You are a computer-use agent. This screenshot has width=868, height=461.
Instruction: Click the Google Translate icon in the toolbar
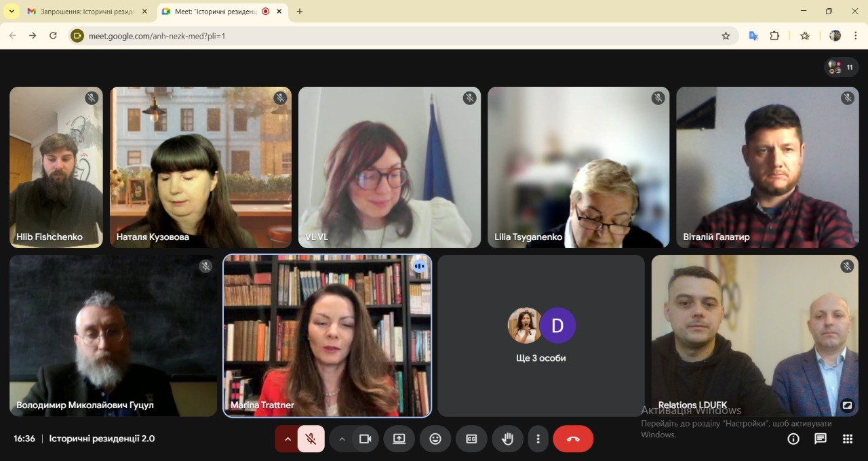(x=753, y=36)
